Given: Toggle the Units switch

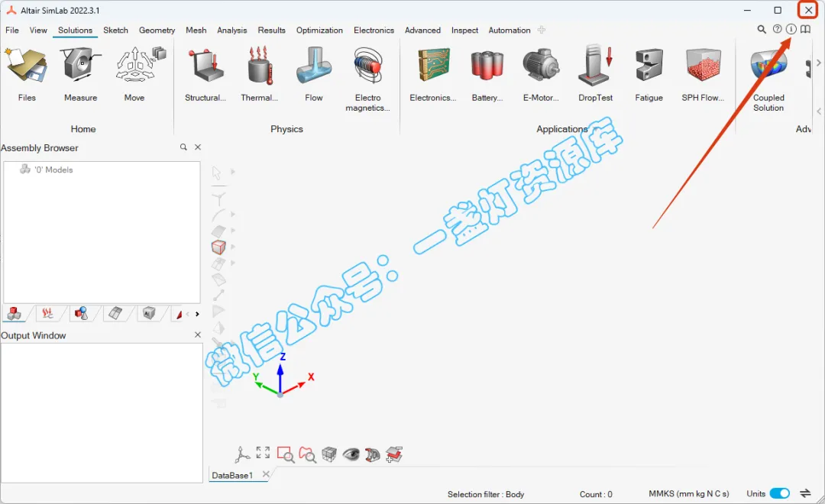Looking at the screenshot, I should (780, 493).
